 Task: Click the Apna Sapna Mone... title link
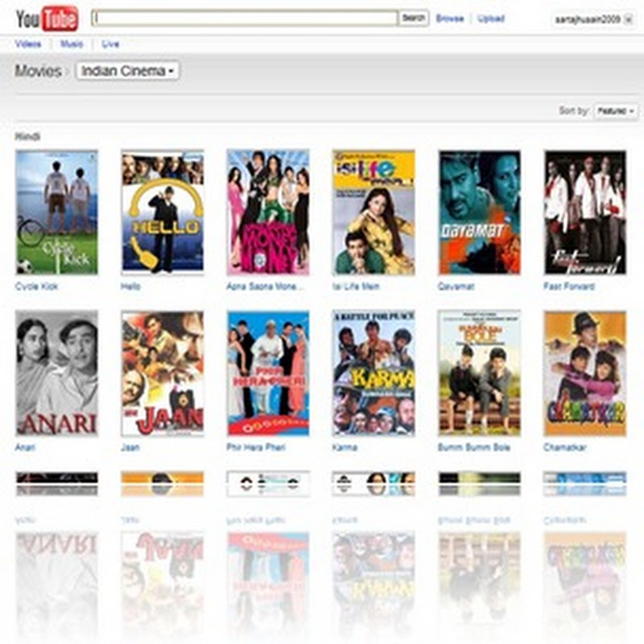tap(265, 287)
